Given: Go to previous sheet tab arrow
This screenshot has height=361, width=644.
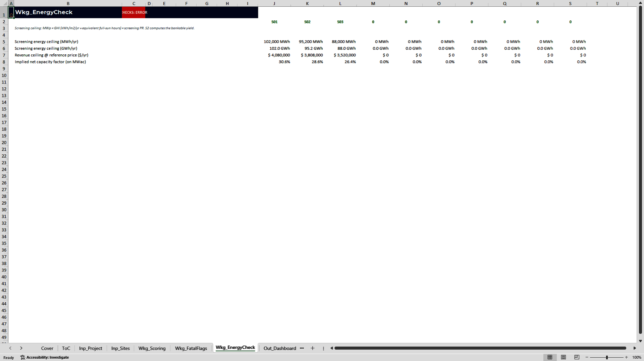Looking at the screenshot, I should [10, 348].
